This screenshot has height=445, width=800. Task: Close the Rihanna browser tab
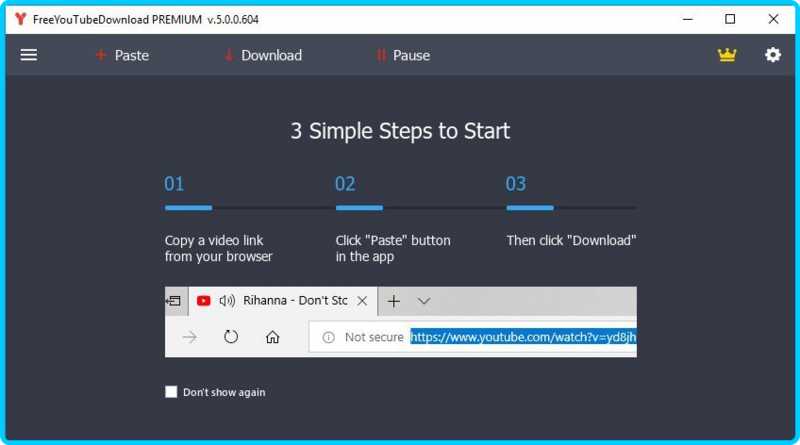point(362,301)
